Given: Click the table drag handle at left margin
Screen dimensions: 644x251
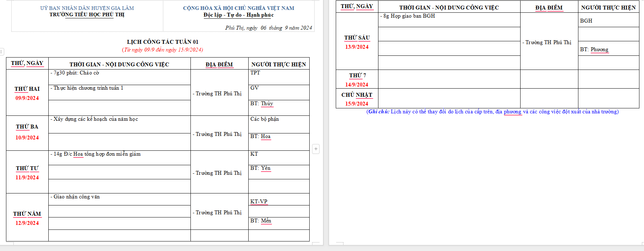Looking at the screenshot, I should pos(1,52).
